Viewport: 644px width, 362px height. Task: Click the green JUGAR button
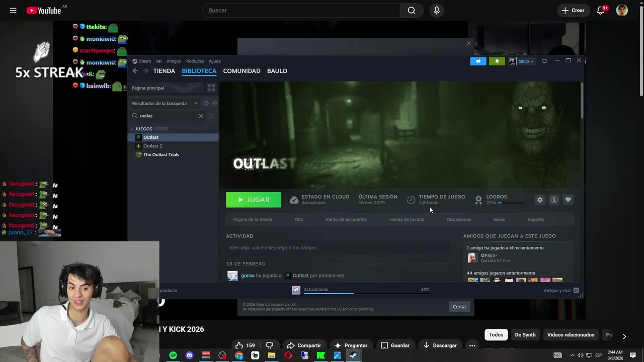pos(254,200)
